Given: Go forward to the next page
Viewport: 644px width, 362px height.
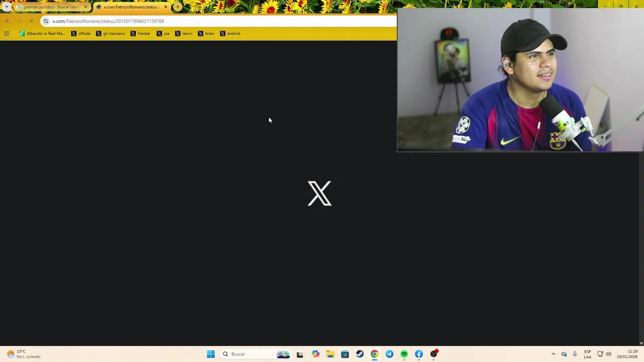Looking at the screenshot, I should [19, 21].
